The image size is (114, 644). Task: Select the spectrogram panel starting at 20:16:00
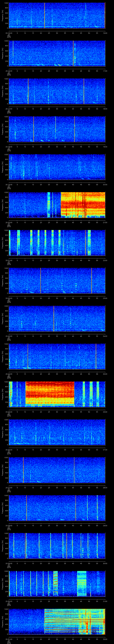(x=57, y=54)
